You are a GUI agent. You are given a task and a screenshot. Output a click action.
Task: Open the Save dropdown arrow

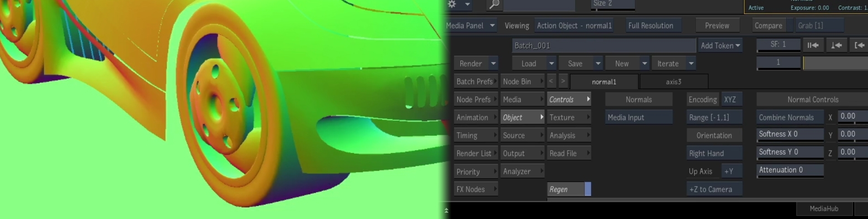tap(598, 63)
